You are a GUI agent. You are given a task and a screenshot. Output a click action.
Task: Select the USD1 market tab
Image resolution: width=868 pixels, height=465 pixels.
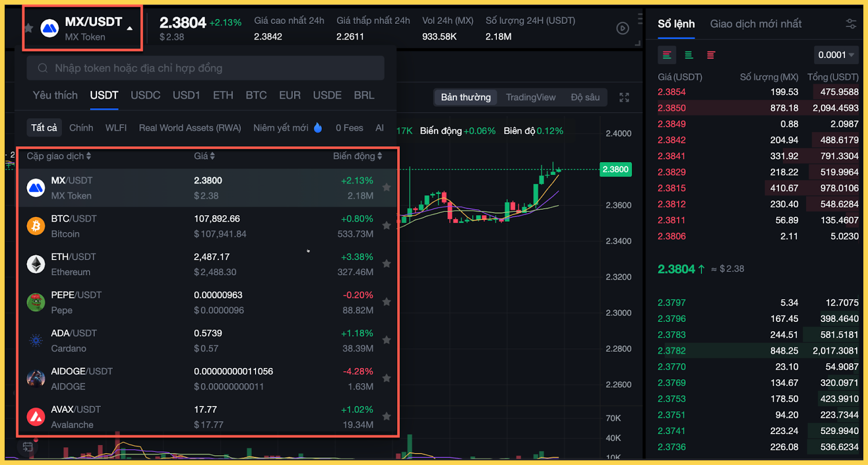[187, 95]
